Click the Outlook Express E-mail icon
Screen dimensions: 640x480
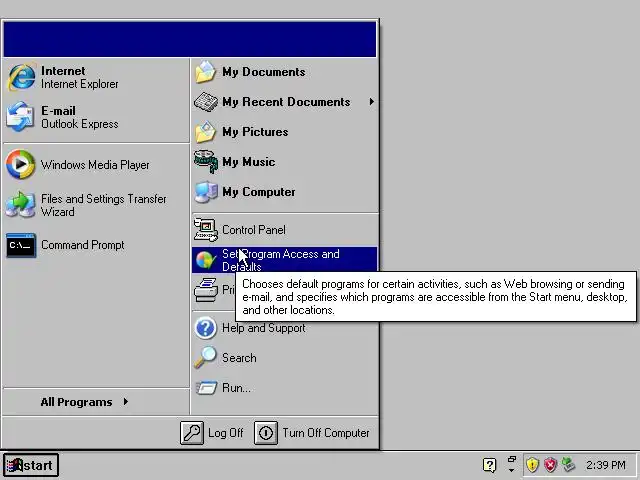20,117
